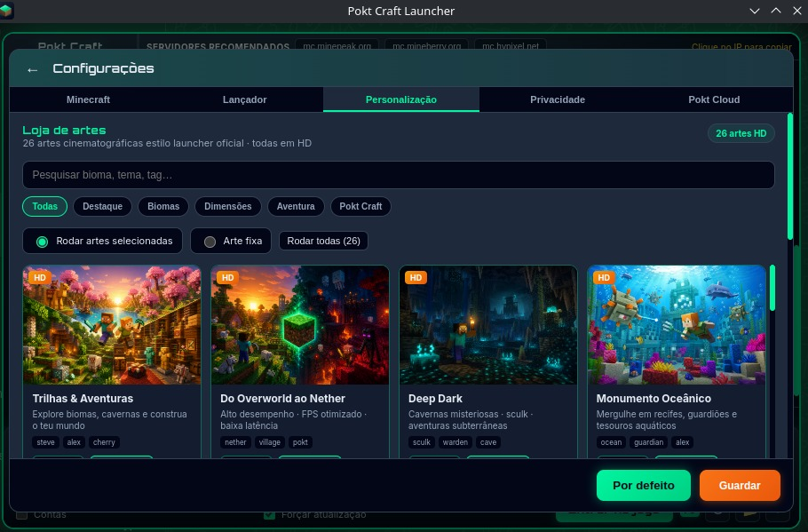Select the Personalização tab

click(x=401, y=99)
